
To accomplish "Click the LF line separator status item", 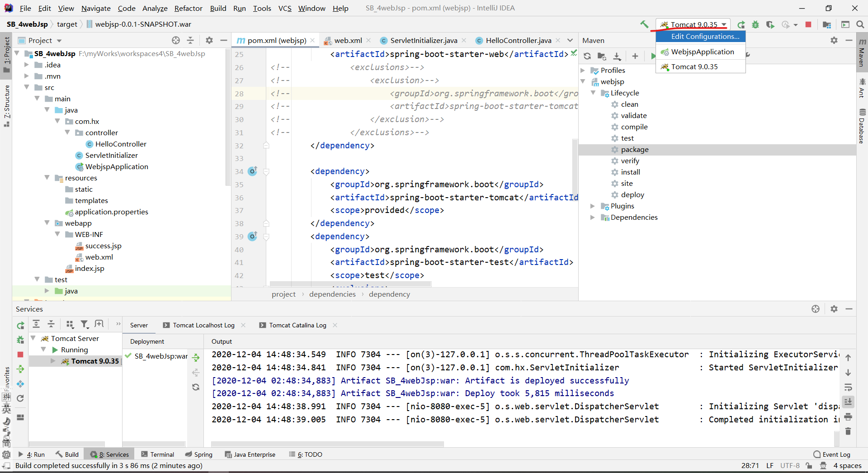I will [769, 465].
